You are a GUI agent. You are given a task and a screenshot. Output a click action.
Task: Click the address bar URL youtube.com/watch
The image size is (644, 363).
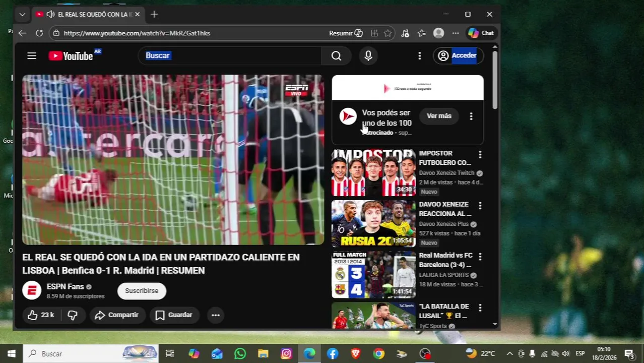137,33
